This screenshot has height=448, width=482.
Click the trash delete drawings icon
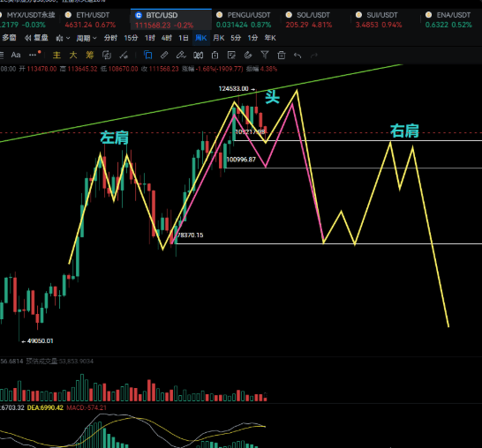pyautogui.click(x=282, y=56)
